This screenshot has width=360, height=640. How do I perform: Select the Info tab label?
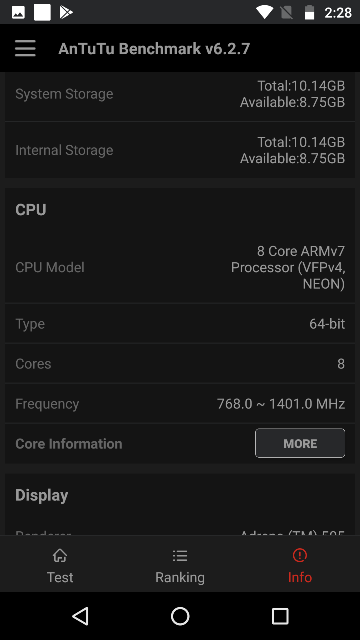coord(300,577)
